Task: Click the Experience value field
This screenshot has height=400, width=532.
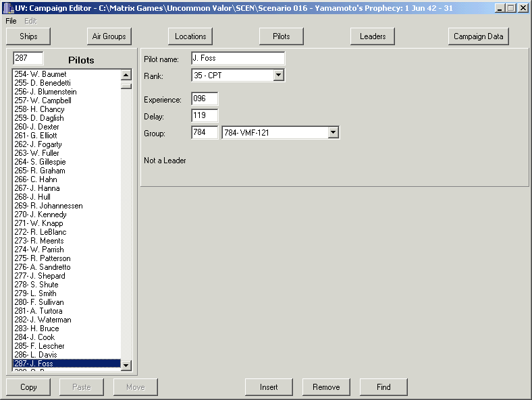Action: [x=205, y=98]
